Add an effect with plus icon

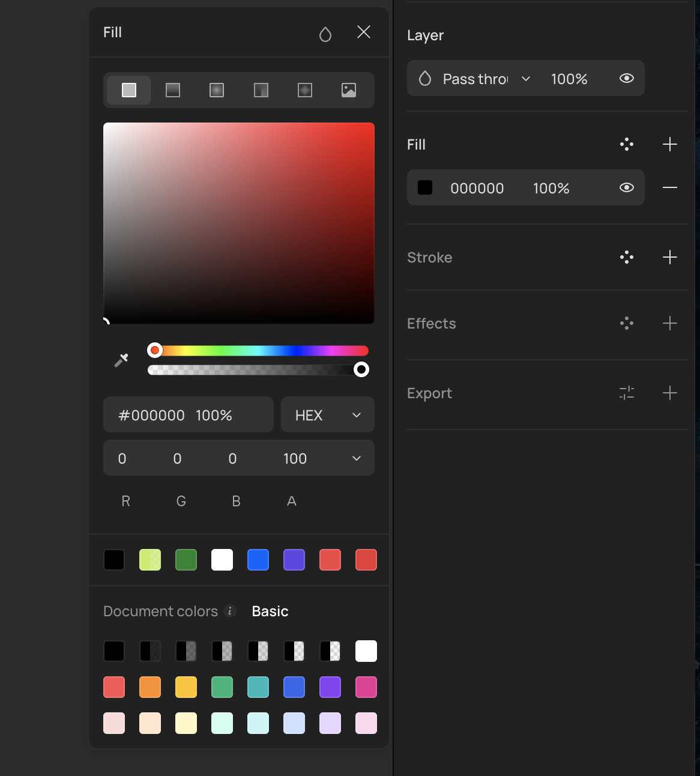[x=670, y=323]
